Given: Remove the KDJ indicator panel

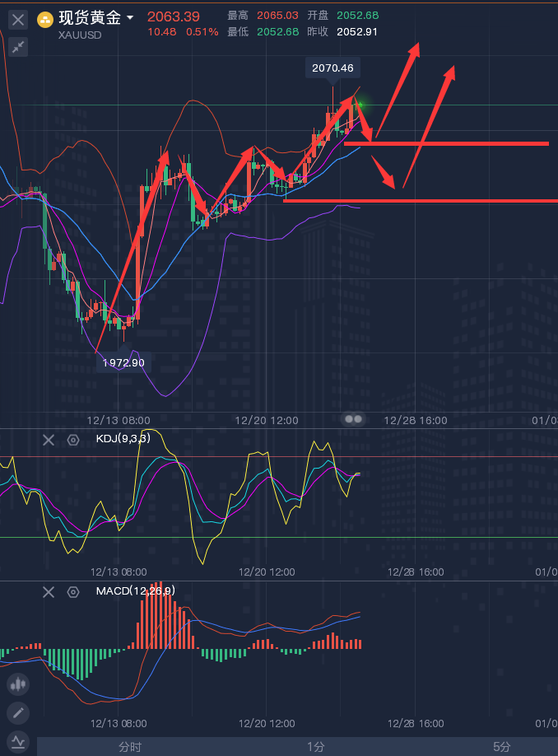Looking at the screenshot, I should [49, 440].
